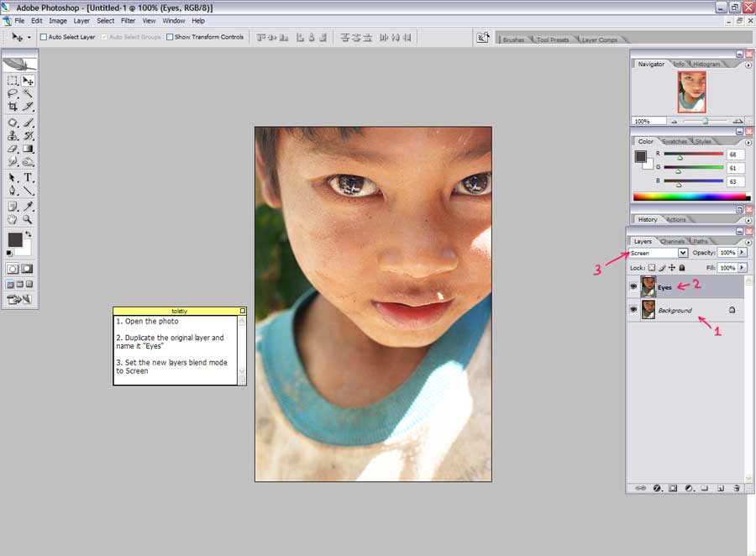
Task: Add a layer mask from Layers panel
Action: [673, 487]
